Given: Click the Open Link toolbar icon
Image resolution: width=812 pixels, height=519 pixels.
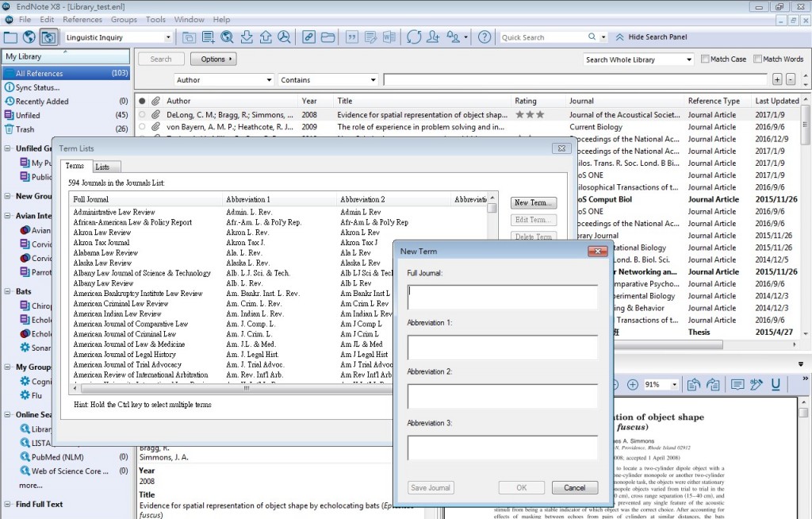Looking at the screenshot, I should point(308,37).
